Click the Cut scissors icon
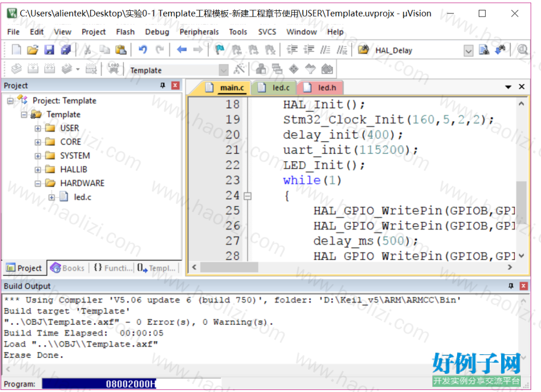This screenshot has height=392, width=541. coord(88,50)
